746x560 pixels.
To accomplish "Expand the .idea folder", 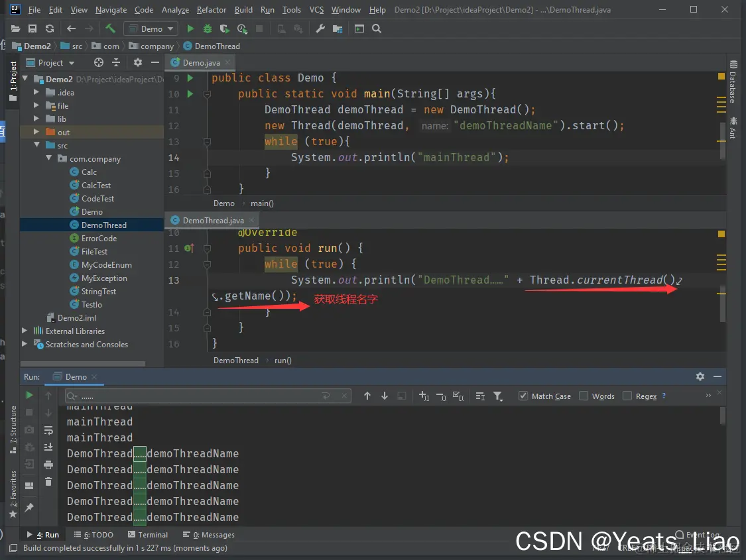I will pos(36,91).
